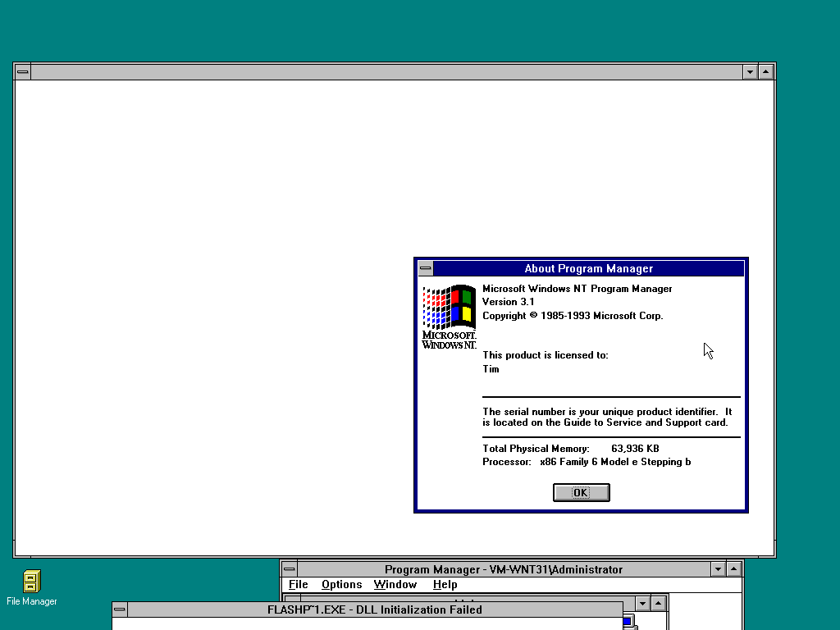Open the File menu in Program Manager
This screenshot has height=630, width=840.
pos(299,584)
